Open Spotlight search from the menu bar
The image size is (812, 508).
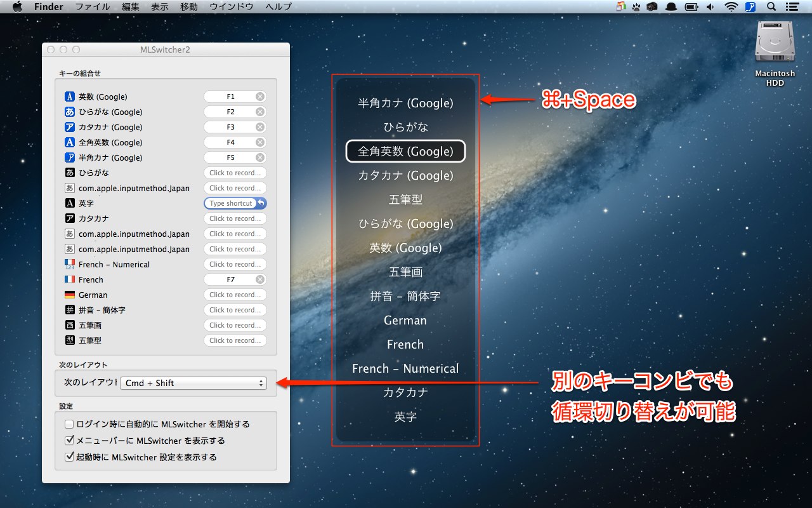(x=771, y=7)
